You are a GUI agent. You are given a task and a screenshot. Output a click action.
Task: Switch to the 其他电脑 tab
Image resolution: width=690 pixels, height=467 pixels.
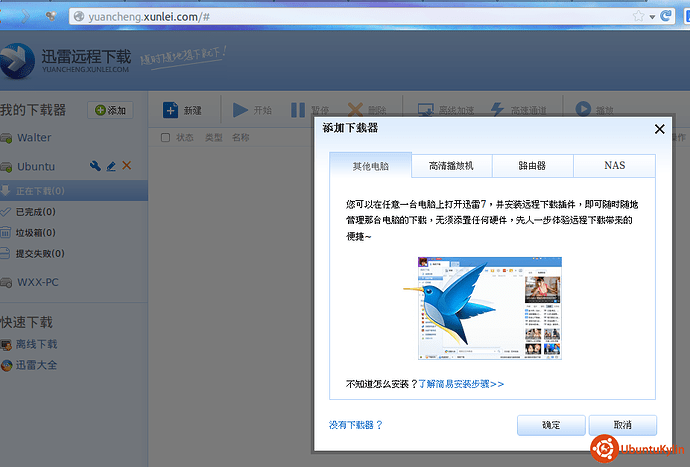pyautogui.click(x=371, y=165)
